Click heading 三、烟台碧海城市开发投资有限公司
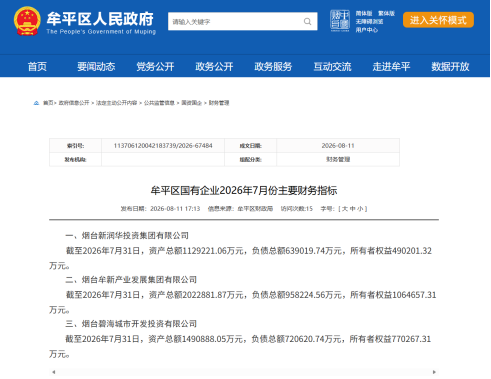491x379 pixels. (x=131, y=324)
